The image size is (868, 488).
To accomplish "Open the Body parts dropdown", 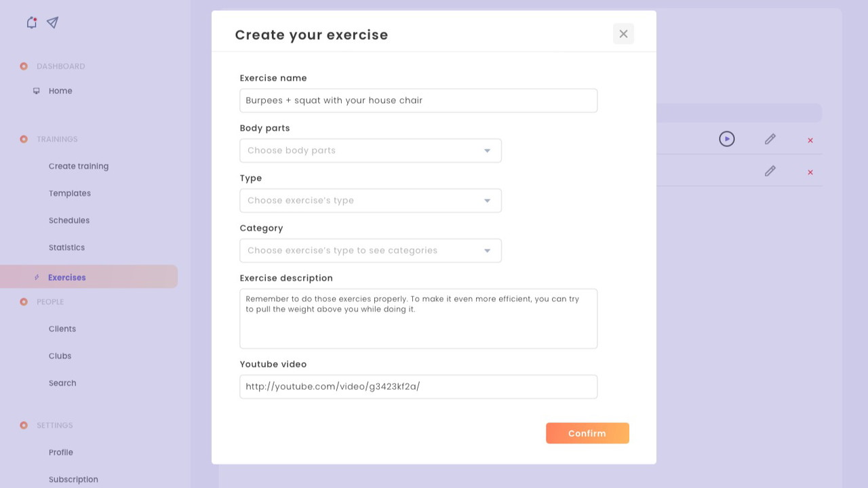I will (370, 150).
